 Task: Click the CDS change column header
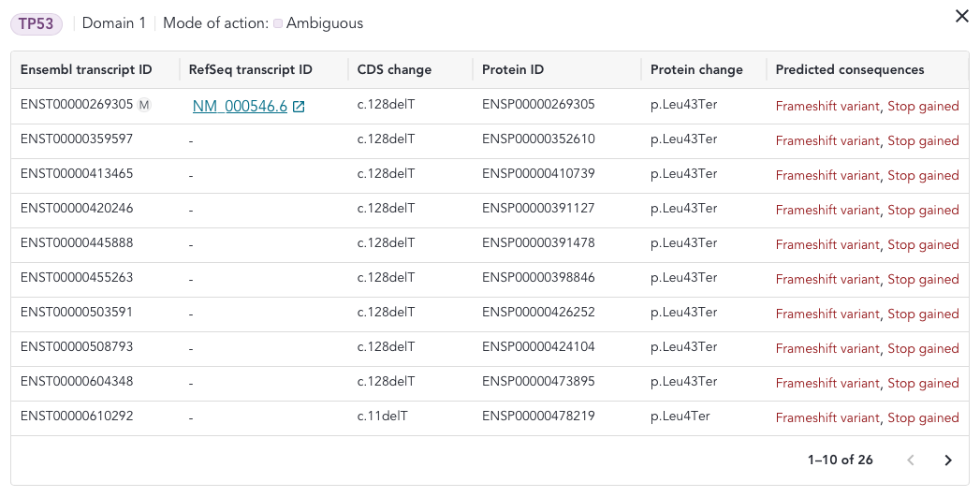click(x=394, y=69)
